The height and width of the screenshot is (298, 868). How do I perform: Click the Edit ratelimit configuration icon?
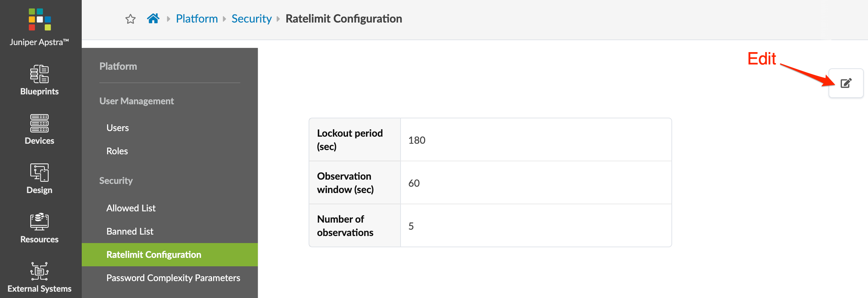(846, 83)
